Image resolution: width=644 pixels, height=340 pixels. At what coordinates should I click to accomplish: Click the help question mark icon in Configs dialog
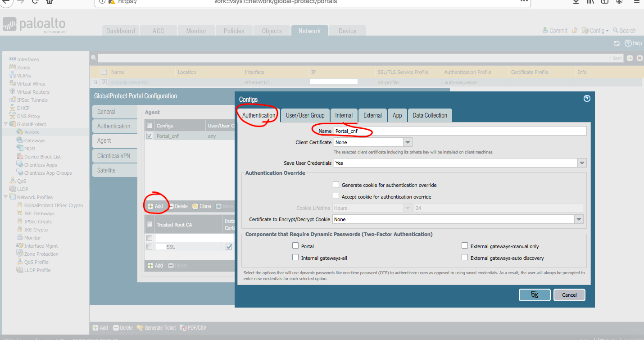pyautogui.click(x=586, y=99)
